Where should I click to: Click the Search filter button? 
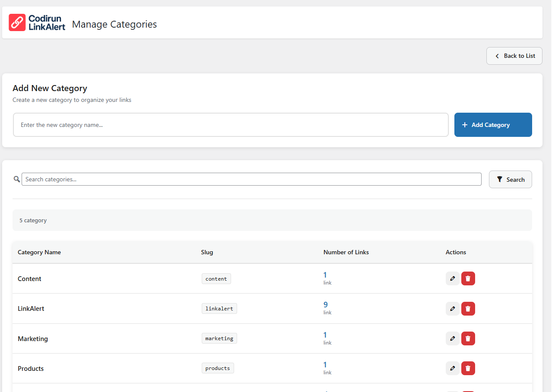pyautogui.click(x=510, y=180)
